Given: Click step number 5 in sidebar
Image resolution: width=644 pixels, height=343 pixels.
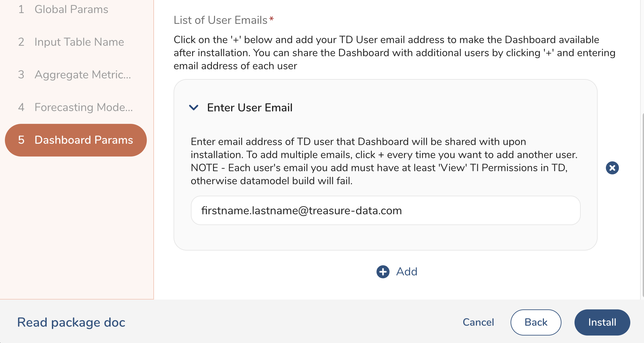Looking at the screenshot, I should [x=21, y=140].
